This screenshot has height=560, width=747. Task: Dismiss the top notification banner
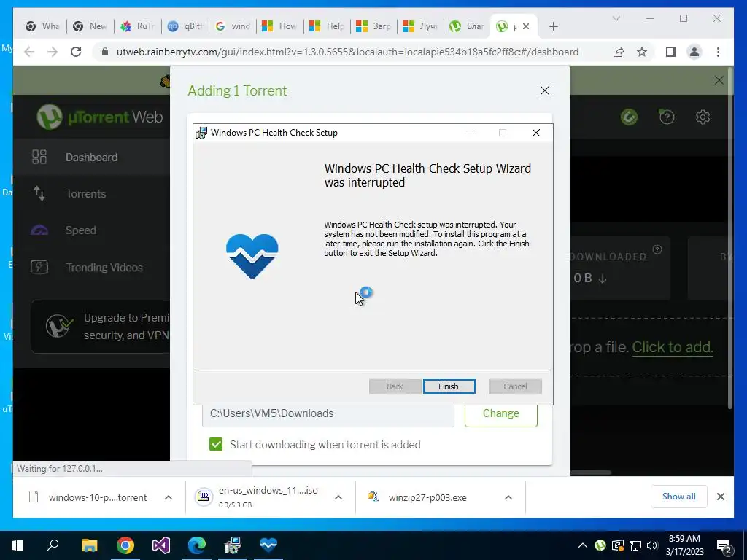tap(719, 80)
